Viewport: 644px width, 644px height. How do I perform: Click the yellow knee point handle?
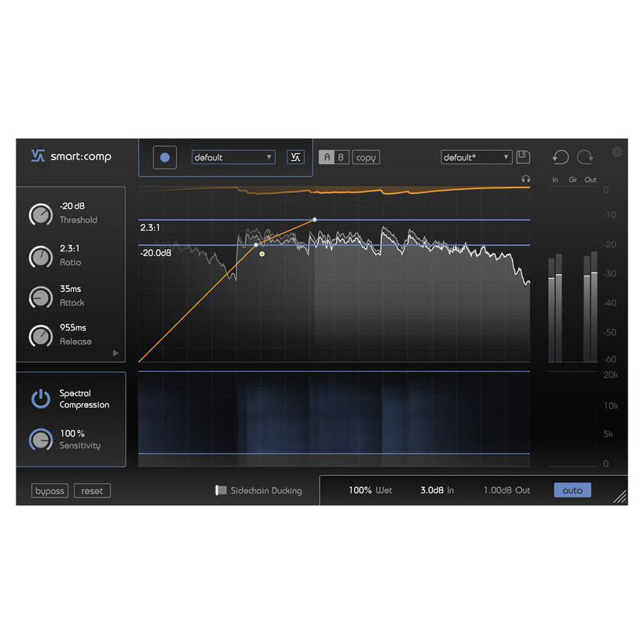coord(262,254)
